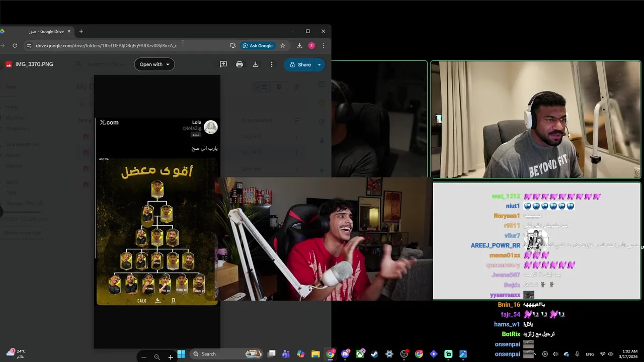
Task: Open Copilot from the taskbar
Action: (x=301, y=354)
